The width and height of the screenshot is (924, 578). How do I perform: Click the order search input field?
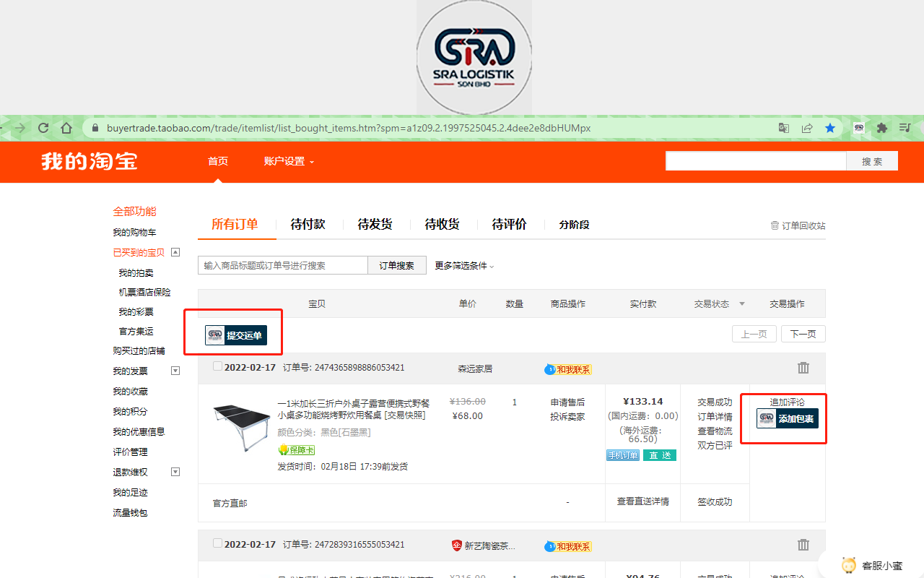coord(283,265)
